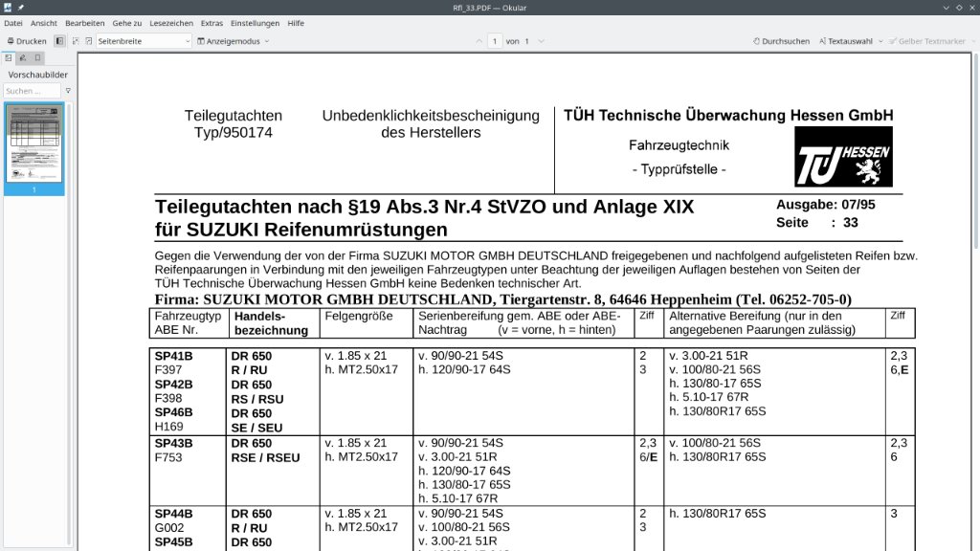Open the Datei menu
Viewport: 980px width, 551px height.
[x=13, y=23]
